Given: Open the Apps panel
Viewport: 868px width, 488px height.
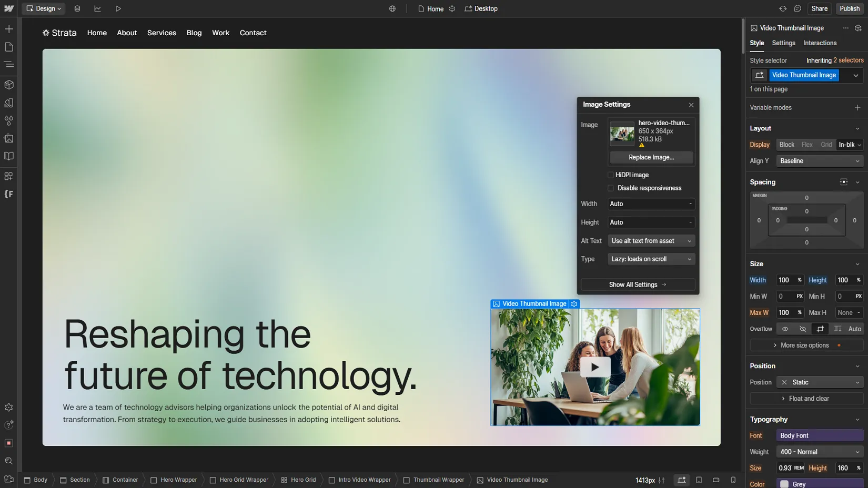Looking at the screenshot, I should (x=9, y=176).
